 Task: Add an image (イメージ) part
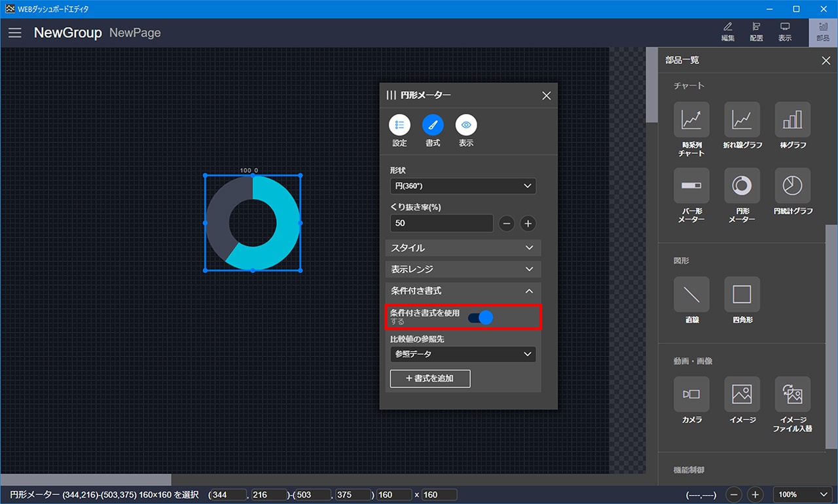pyautogui.click(x=742, y=394)
